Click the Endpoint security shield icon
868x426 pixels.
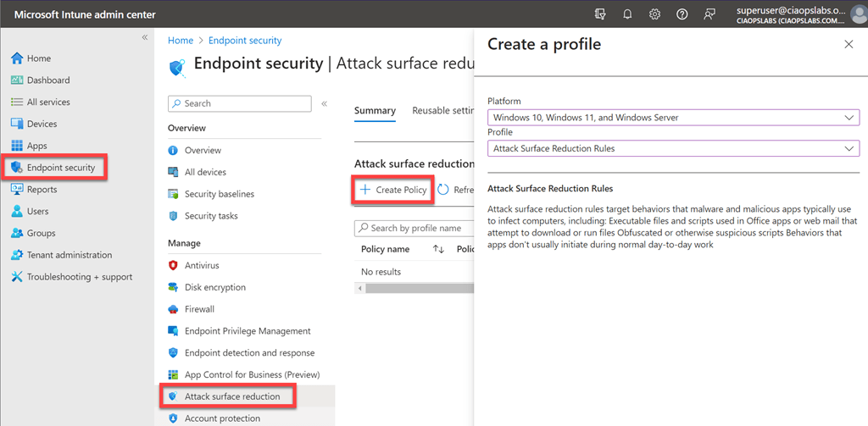point(17,168)
